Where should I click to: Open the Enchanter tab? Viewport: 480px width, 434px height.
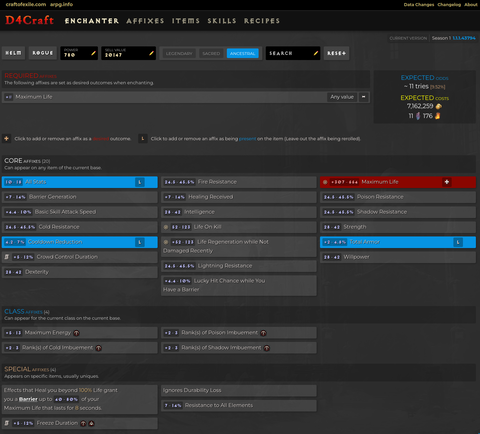point(92,21)
